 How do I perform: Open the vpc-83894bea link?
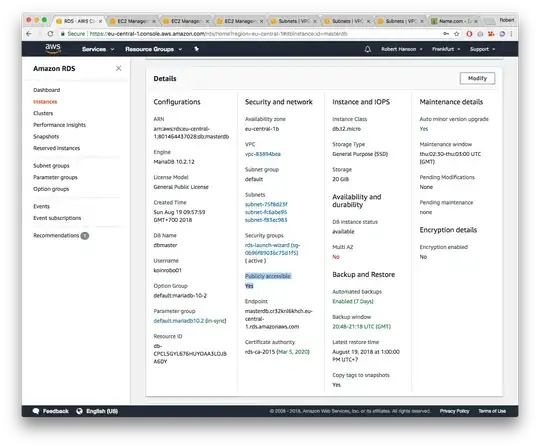coord(263,154)
